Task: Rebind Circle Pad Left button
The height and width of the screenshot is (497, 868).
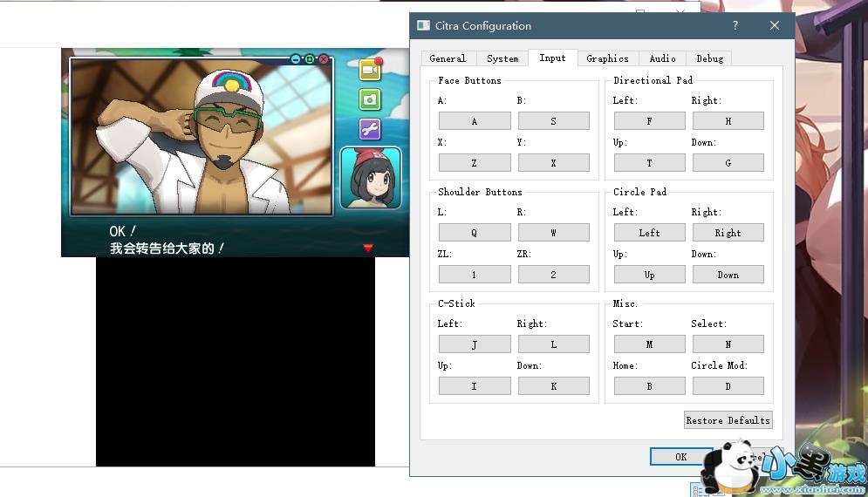Action: click(x=649, y=233)
